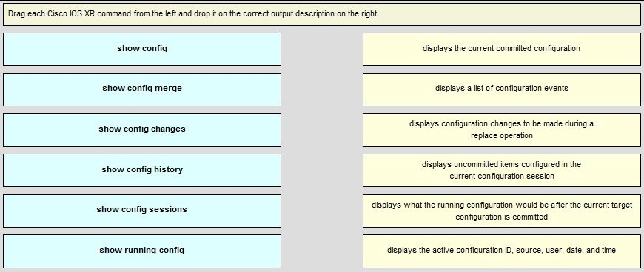This screenshot has height=272, width=644.
Task: Click the 'show config merge' command box
Action: (x=142, y=89)
